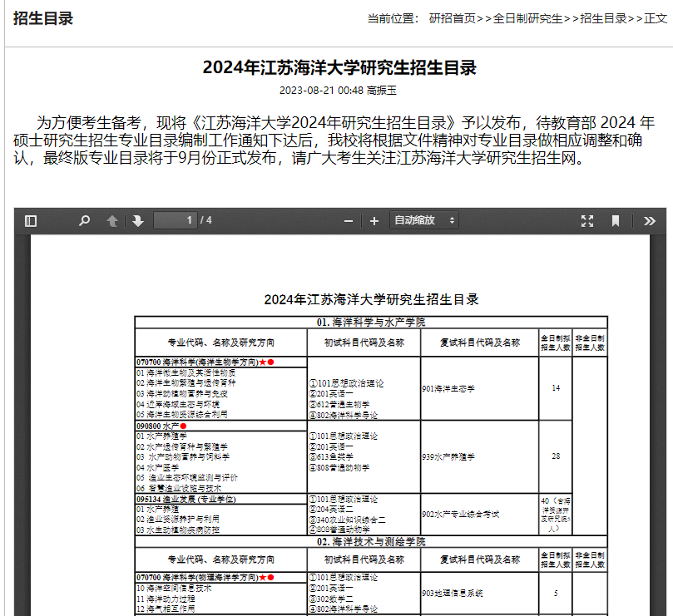Click enrollment number 14 cell
Screen dimensions: 673x616
pos(556,387)
